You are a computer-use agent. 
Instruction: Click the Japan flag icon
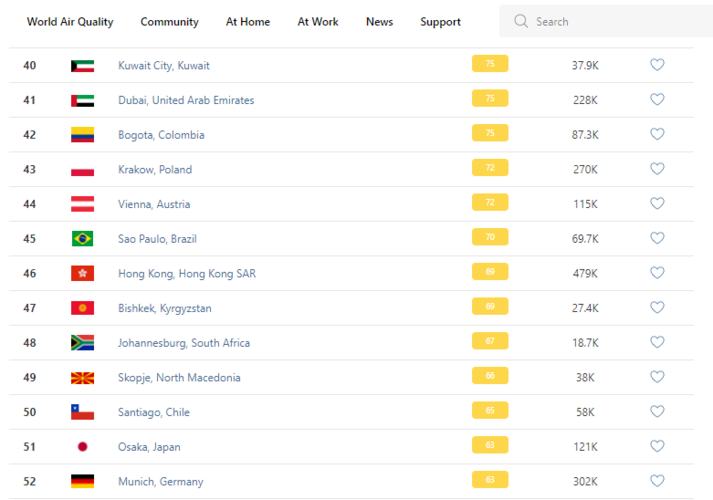click(82, 447)
